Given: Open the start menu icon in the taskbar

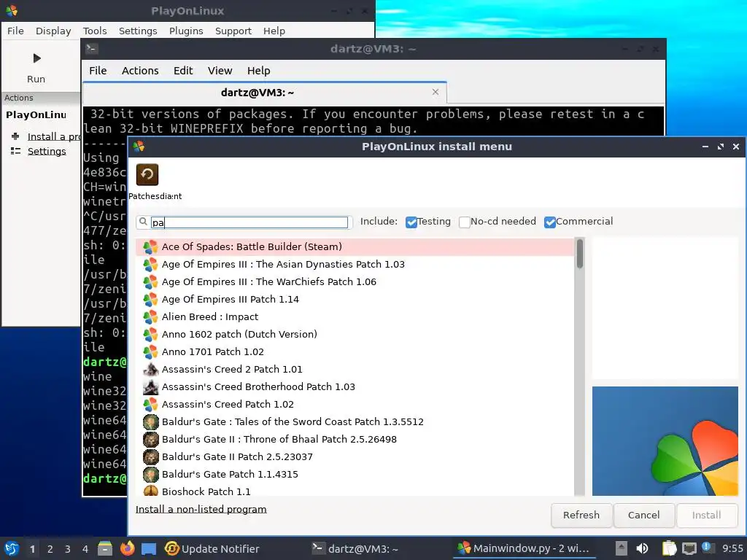Looking at the screenshot, I should click(12, 548).
